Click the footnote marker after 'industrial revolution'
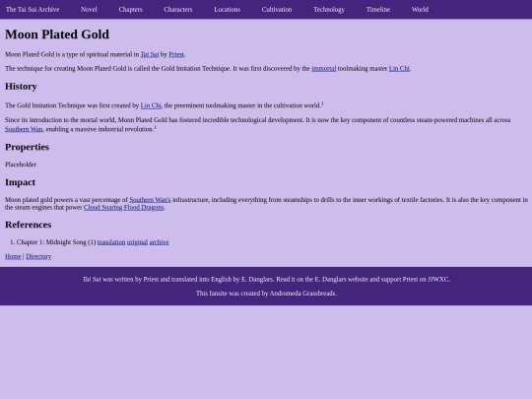This screenshot has width=532, height=399. pyautogui.click(x=155, y=127)
